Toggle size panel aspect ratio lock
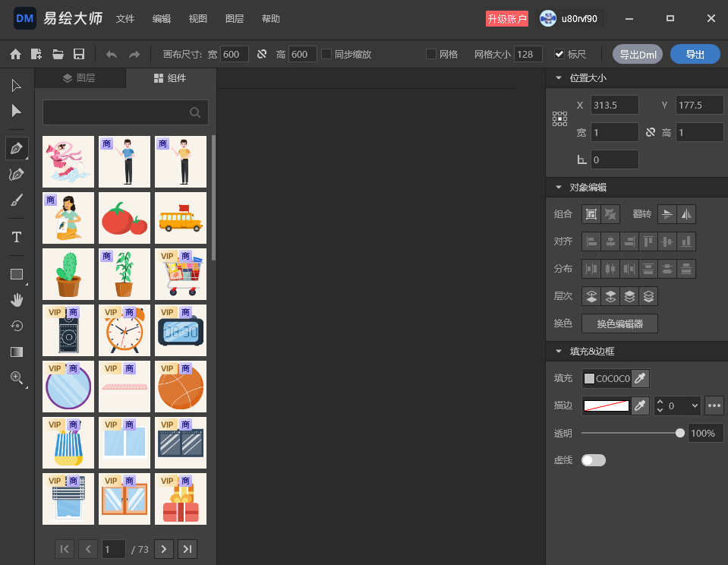The image size is (728, 565). [651, 133]
